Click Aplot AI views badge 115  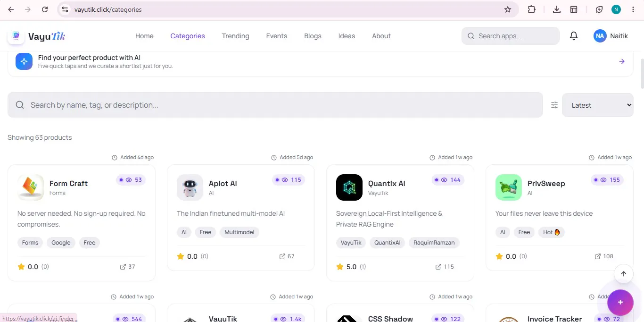tap(289, 180)
